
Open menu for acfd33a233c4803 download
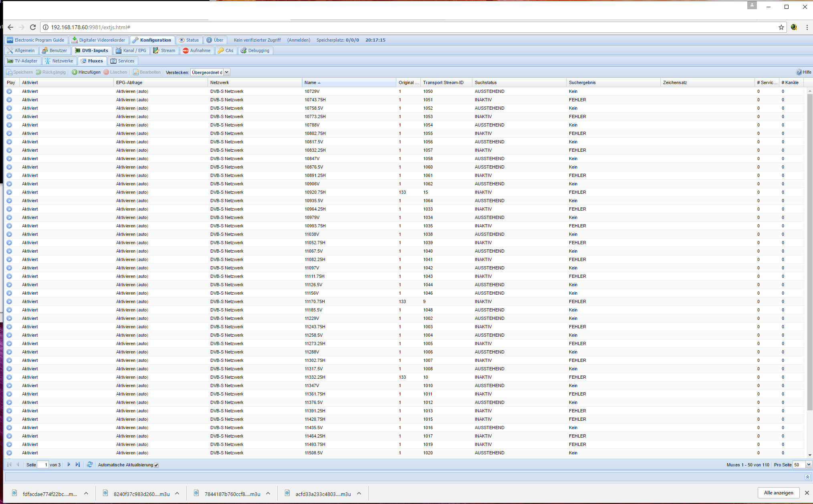pyautogui.click(x=359, y=494)
